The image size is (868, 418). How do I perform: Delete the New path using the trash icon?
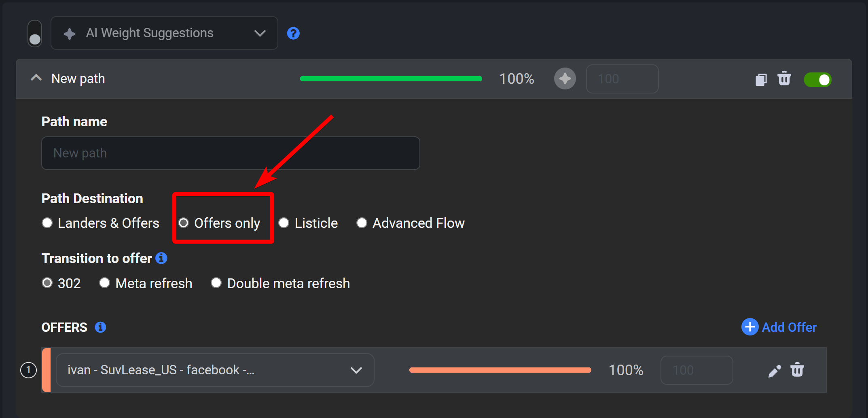coord(784,79)
